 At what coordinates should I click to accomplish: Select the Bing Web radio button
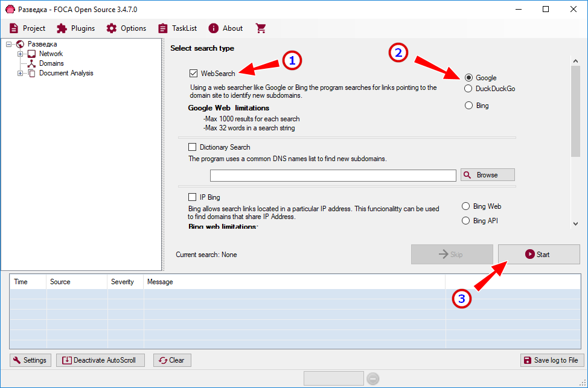point(465,206)
